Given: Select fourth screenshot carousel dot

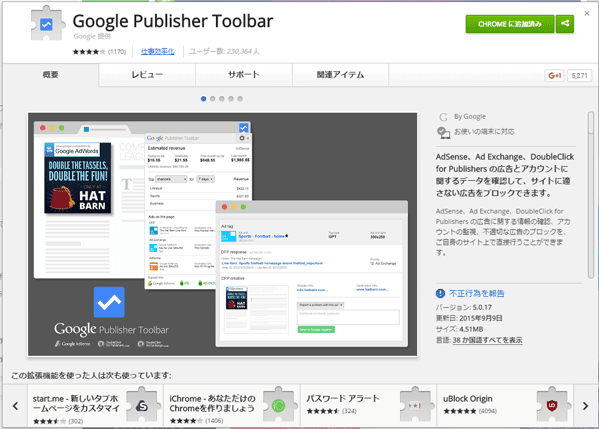Looking at the screenshot, I should (x=231, y=99).
